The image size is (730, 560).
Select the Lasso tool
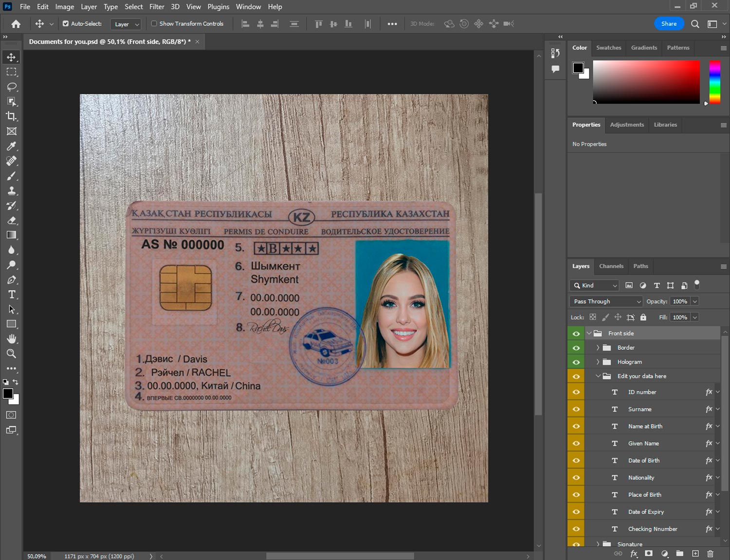coord(12,87)
